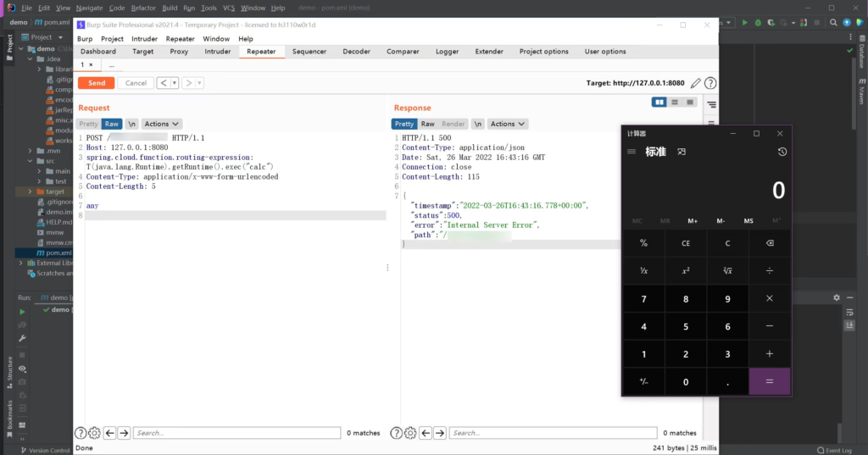The image size is (868, 455).
Task: Switch to side-by-side layout view
Action: [x=659, y=103]
